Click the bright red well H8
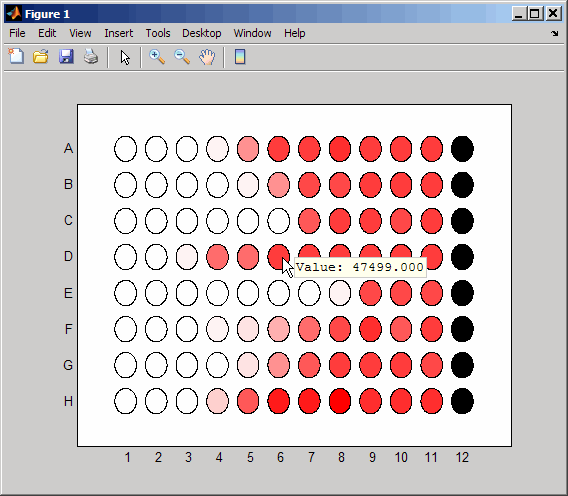The image size is (568, 496). click(340, 401)
